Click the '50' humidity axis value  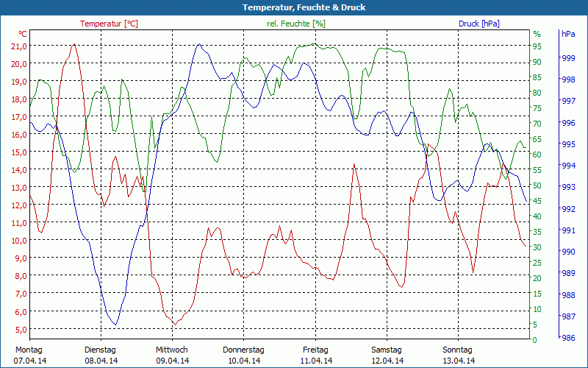pyautogui.click(x=537, y=185)
